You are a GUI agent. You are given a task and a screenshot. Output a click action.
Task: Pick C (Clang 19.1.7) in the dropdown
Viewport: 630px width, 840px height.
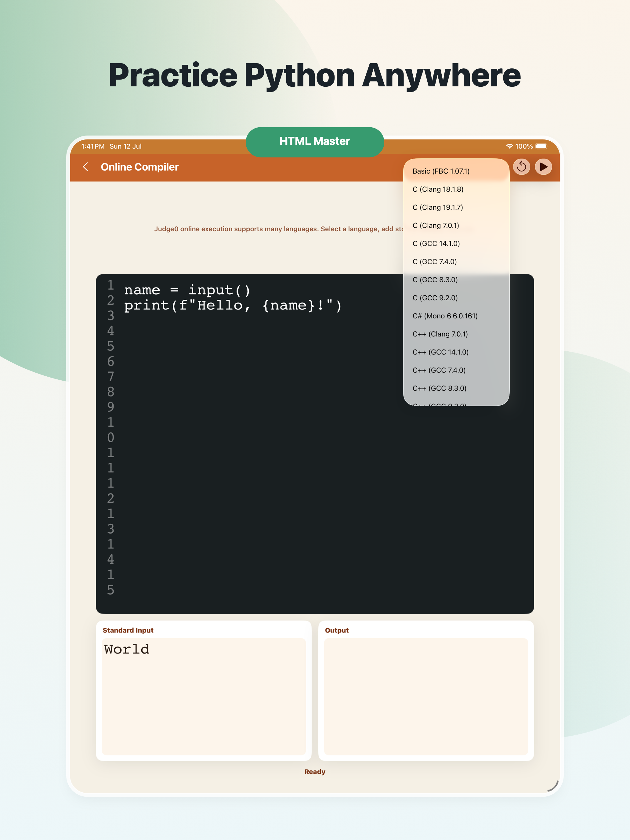[456, 207]
